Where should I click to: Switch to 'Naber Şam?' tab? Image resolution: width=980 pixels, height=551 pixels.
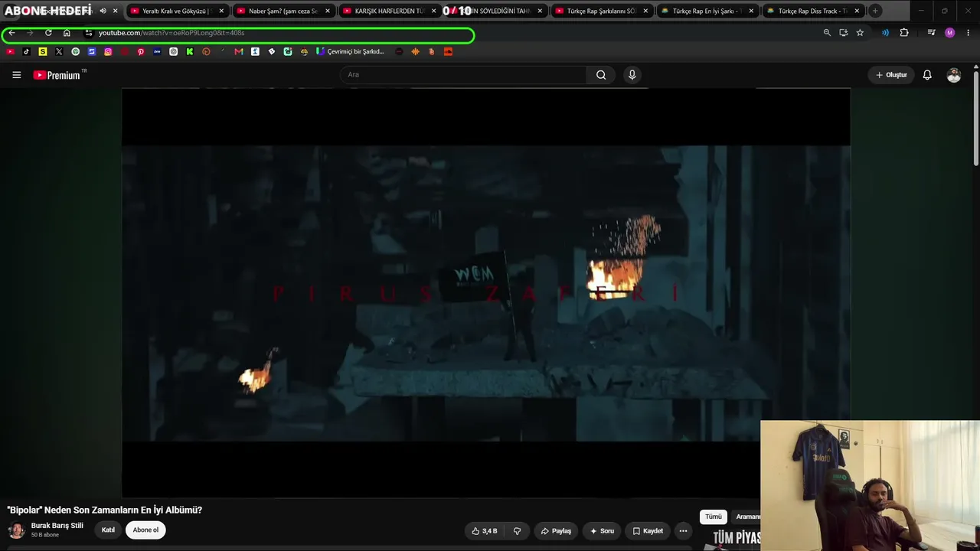tap(283, 11)
